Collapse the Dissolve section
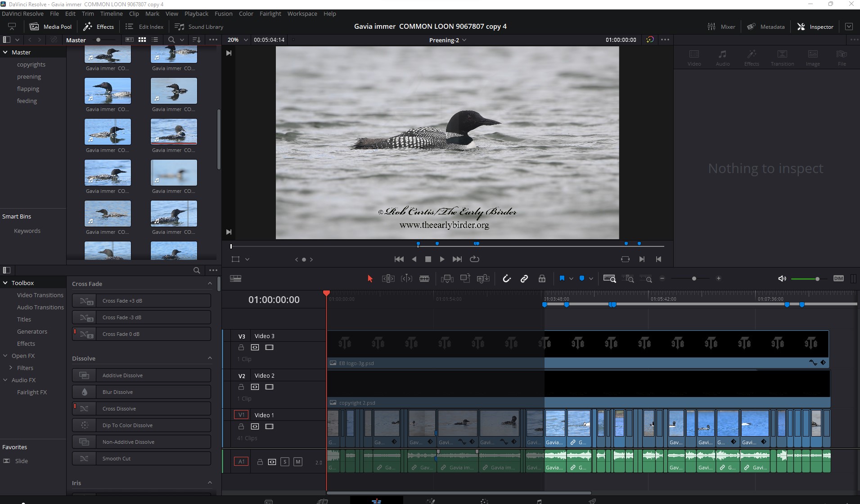 coord(210,358)
